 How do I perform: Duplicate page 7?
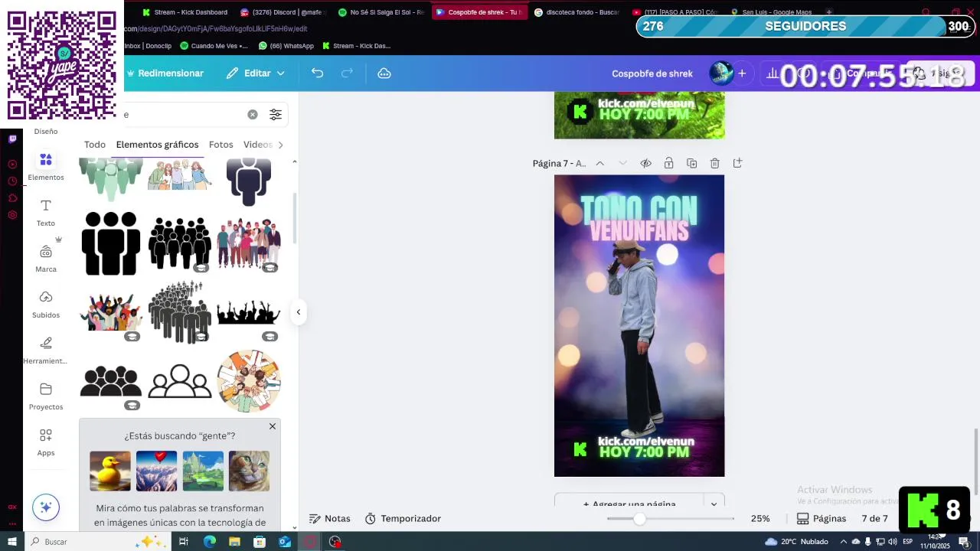point(692,163)
